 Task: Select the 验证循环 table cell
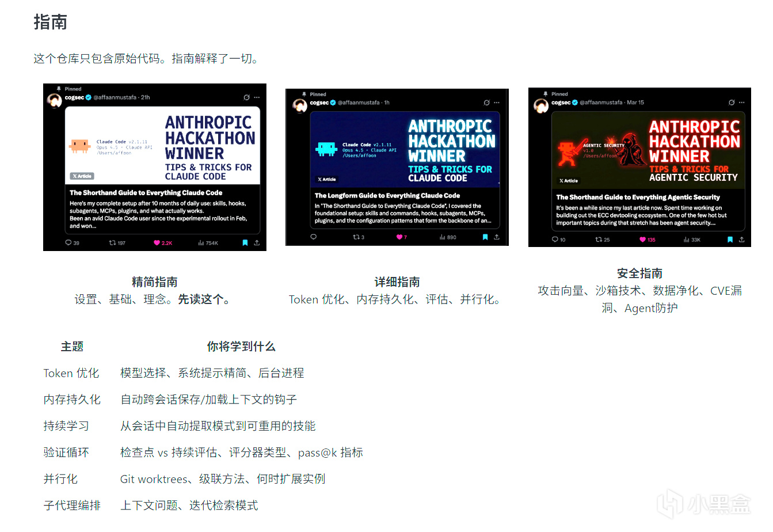point(66,453)
